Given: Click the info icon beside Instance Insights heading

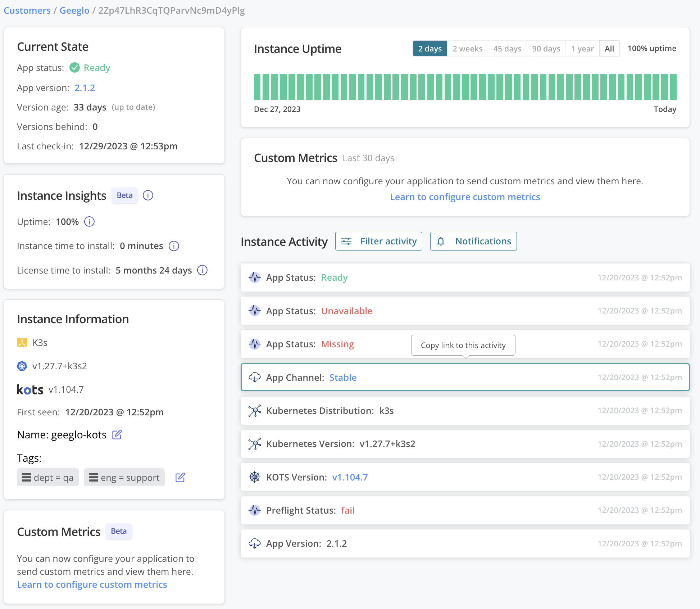Looking at the screenshot, I should [148, 195].
